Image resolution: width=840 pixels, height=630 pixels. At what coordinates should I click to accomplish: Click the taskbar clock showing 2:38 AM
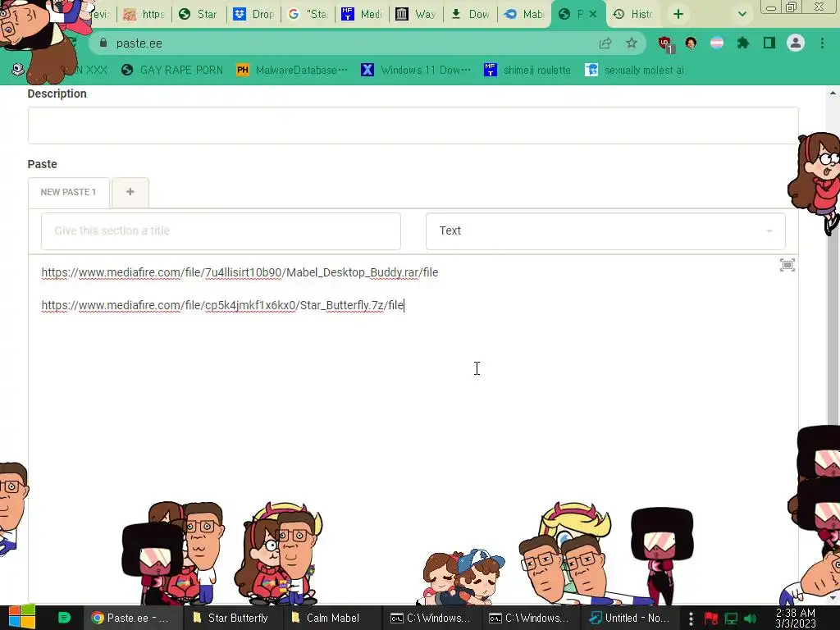[x=796, y=619]
